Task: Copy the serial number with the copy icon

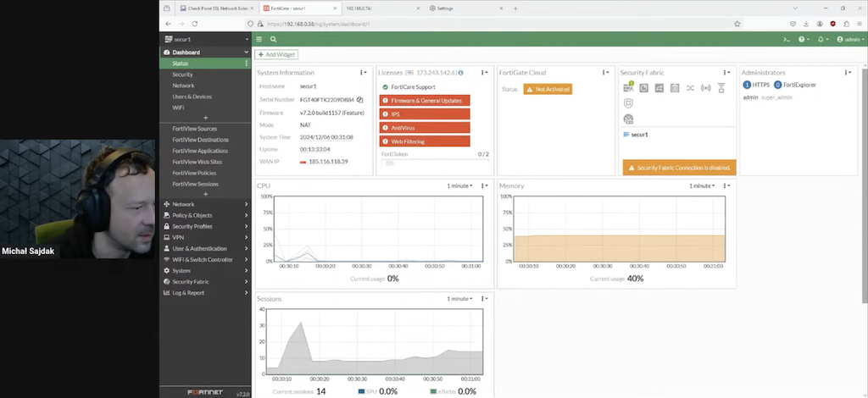Action: tap(360, 99)
